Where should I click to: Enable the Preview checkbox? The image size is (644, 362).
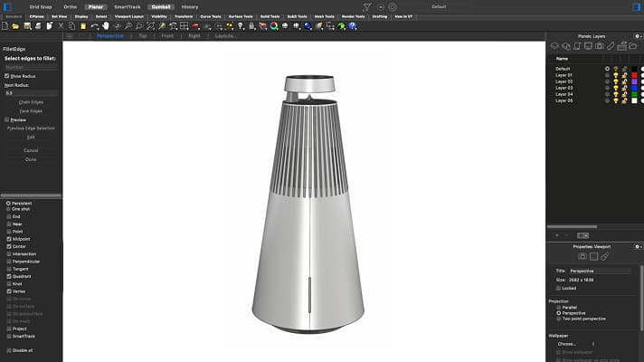7,119
